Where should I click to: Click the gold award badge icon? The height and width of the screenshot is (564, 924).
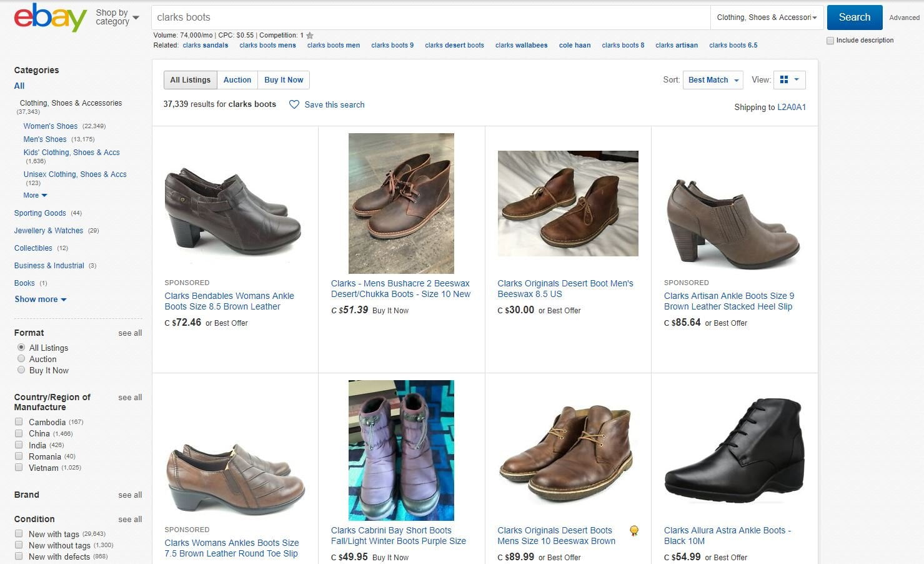[x=634, y=531]
